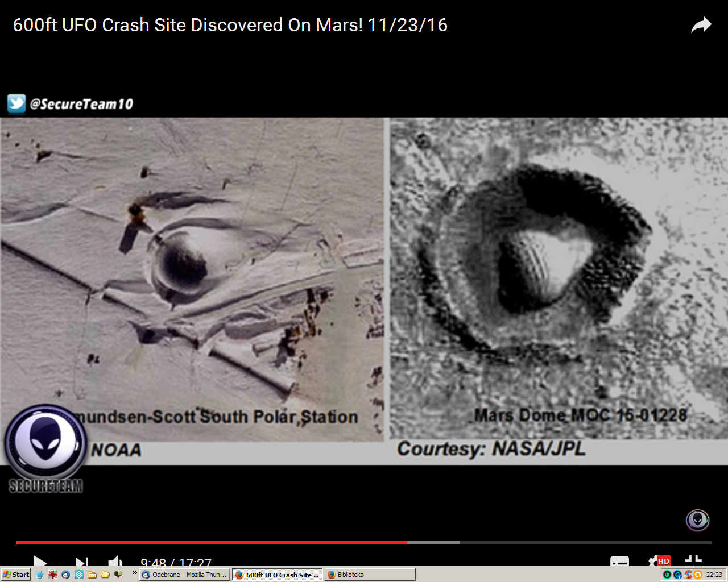Mute the video volume
Image resolution: width=728 pixels, height=582 pixels.
[115, 562]
